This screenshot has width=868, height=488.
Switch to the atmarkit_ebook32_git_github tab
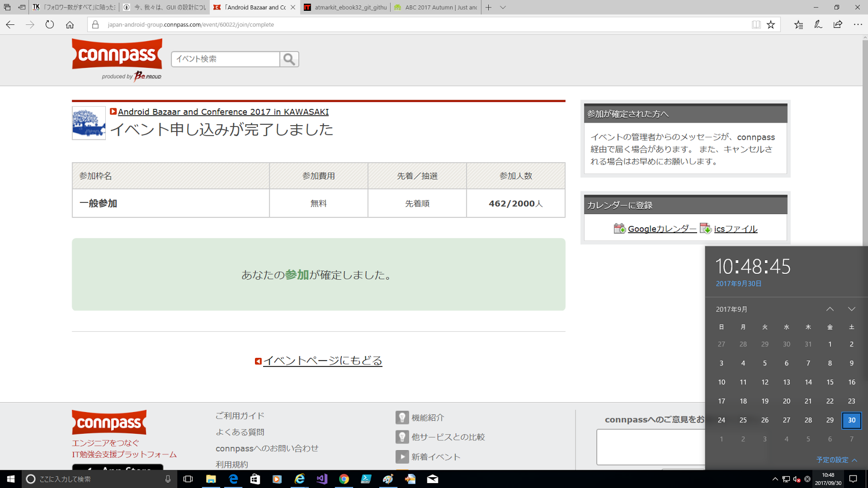345,7
